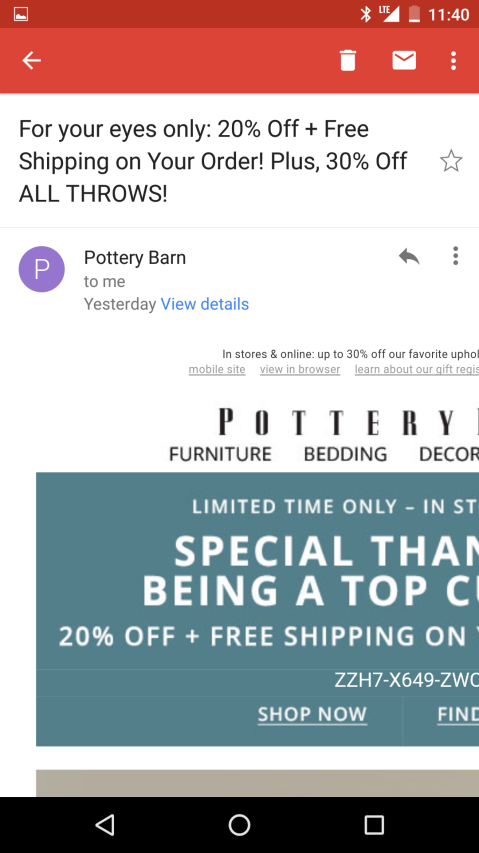Open the top toolbar overflow menu

tap(453, 60)
